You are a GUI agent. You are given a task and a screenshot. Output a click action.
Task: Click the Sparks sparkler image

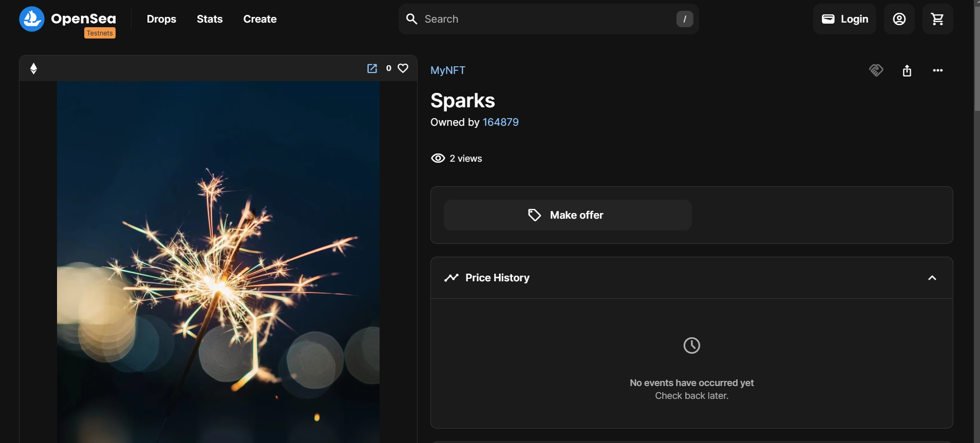coord(218,262)
